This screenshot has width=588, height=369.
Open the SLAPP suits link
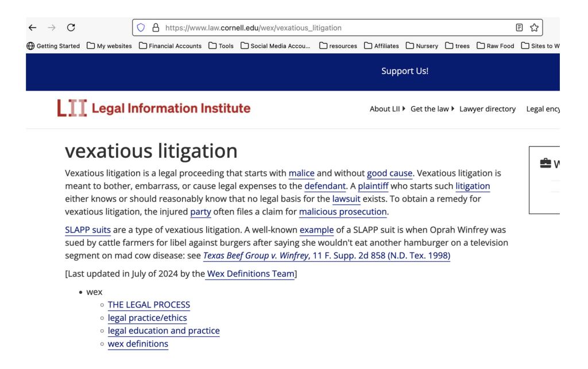[x=88, y=230]
